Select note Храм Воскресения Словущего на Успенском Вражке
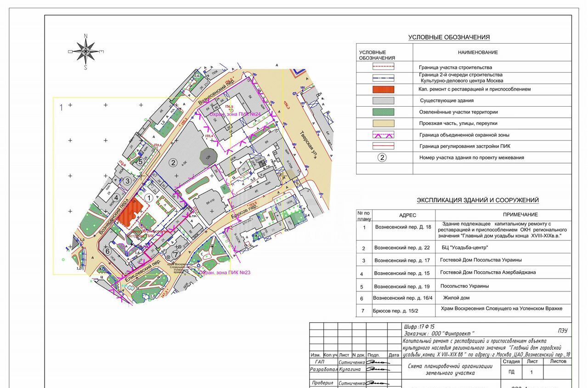The height and width of the screenshot is (388, 588). click(x=501, y=308)
